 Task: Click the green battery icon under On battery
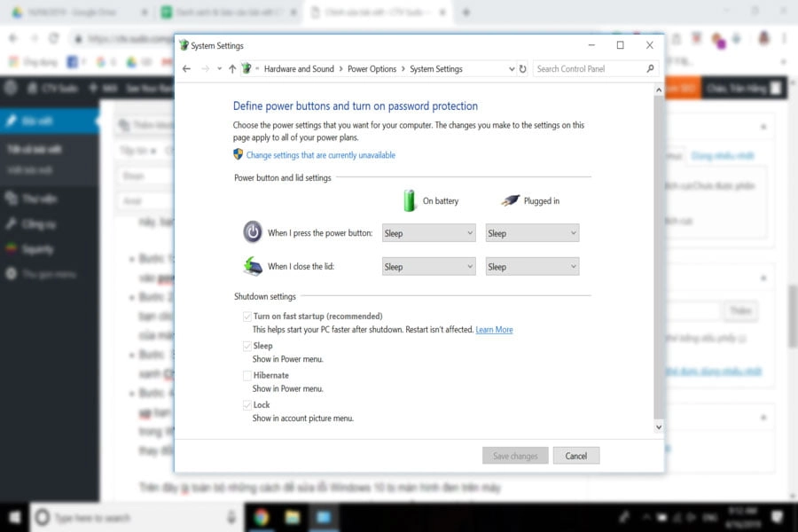point(409,200)
